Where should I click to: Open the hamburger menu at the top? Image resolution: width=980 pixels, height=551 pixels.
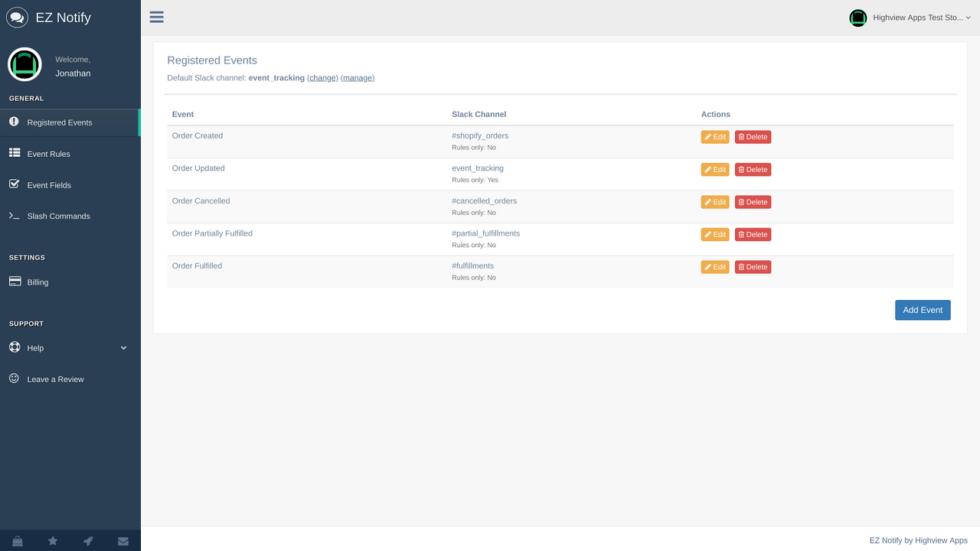156,17
